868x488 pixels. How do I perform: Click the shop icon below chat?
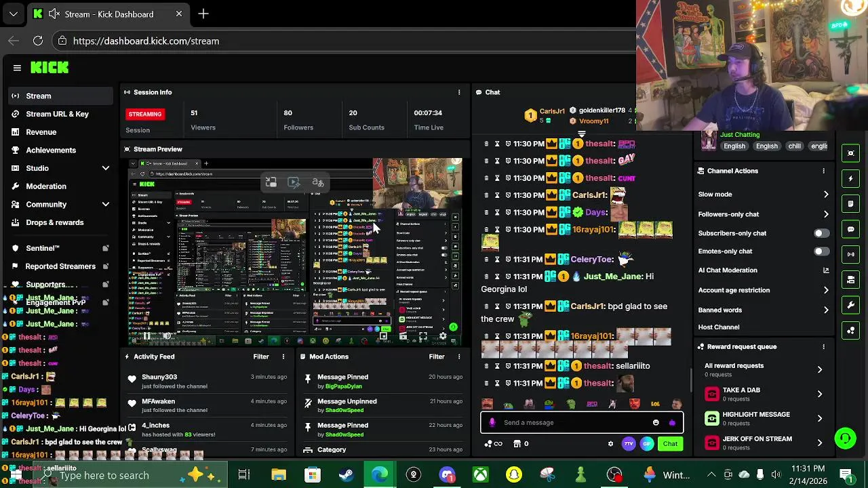pyautogui.click(x=517, y=444)
